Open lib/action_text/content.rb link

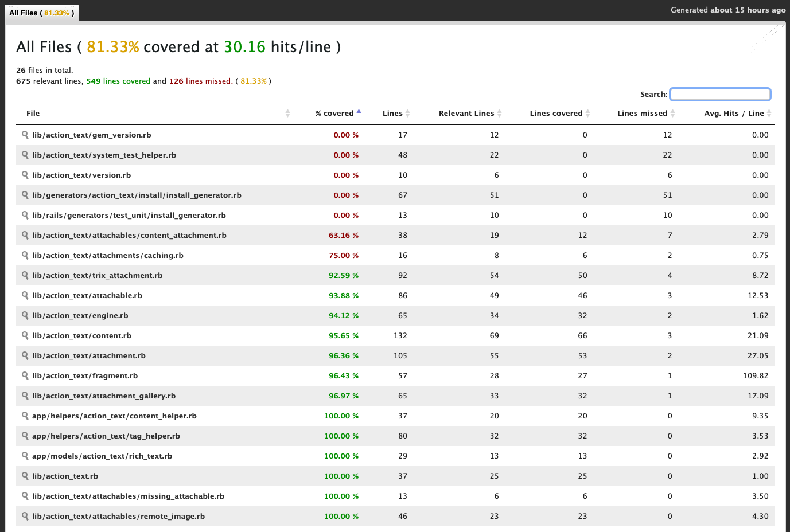[x=81, y=336]
